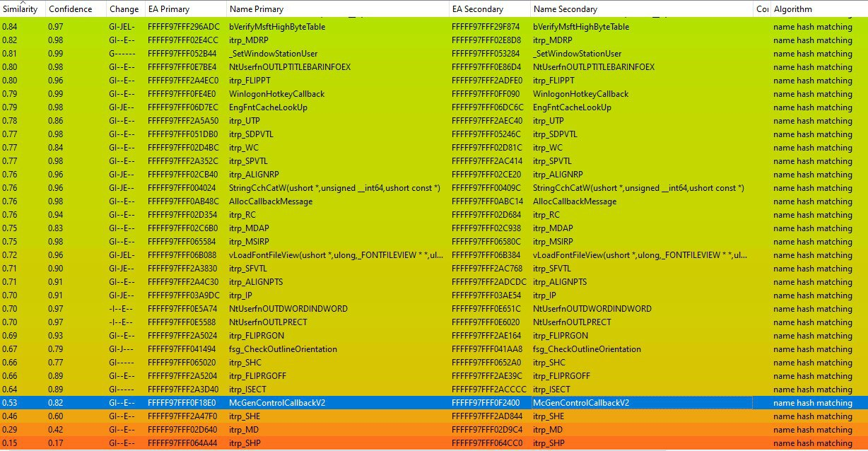
Task: Select the StringCchCatW row in Name Primary
Action: (x=334, y=188)
